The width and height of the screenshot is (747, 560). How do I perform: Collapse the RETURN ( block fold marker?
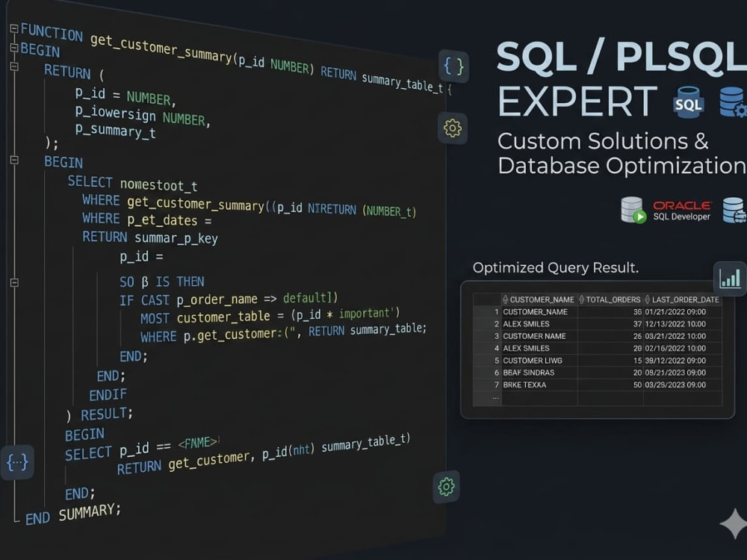14,66
